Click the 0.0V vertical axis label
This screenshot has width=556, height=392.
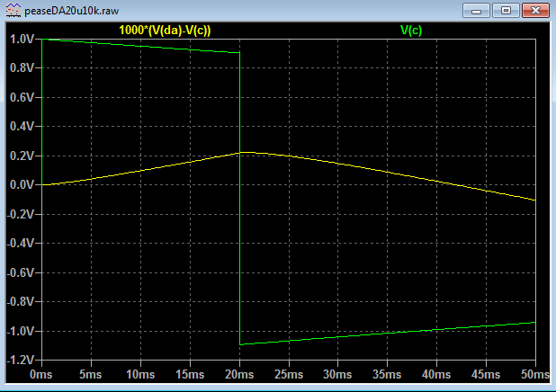coord(22,184)
